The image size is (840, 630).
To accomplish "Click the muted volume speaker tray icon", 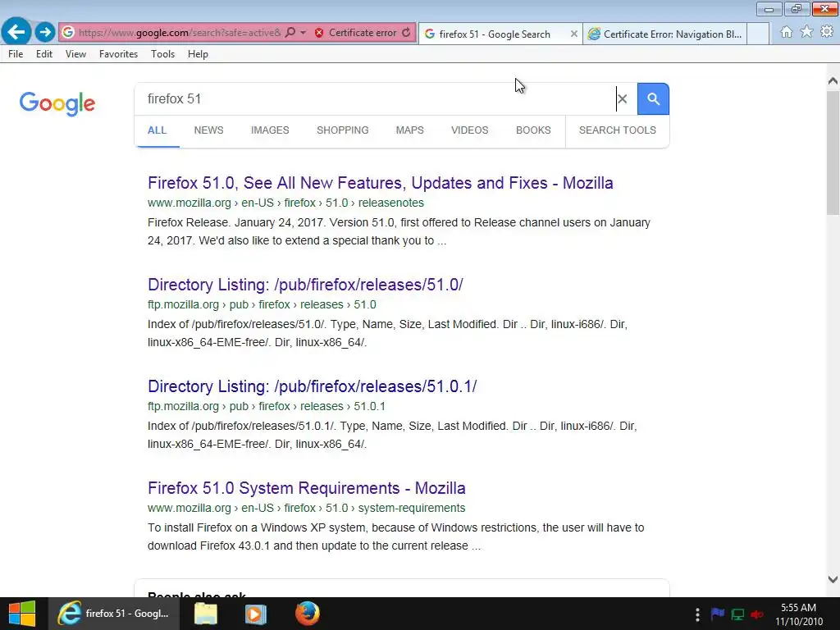I will 757,614.
